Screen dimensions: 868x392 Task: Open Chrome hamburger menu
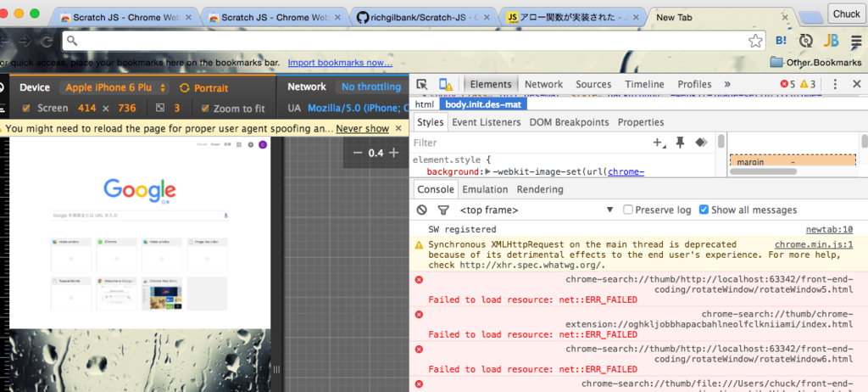point(856,41)
